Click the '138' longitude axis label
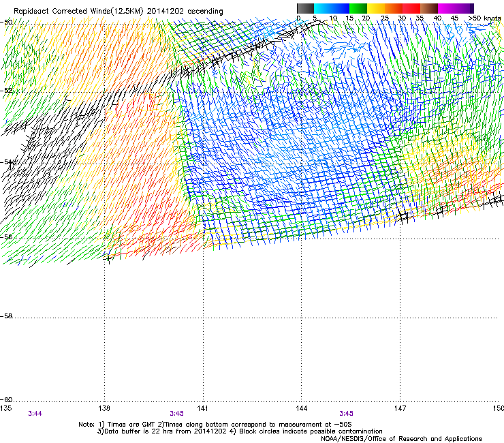Viewport: 504px width, 443px height. point(104,408)
